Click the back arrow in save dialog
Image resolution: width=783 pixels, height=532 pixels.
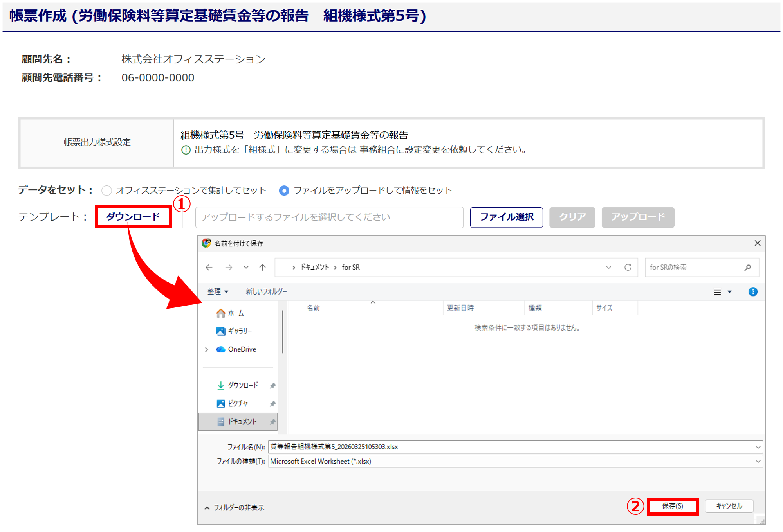tap(209, 268)
